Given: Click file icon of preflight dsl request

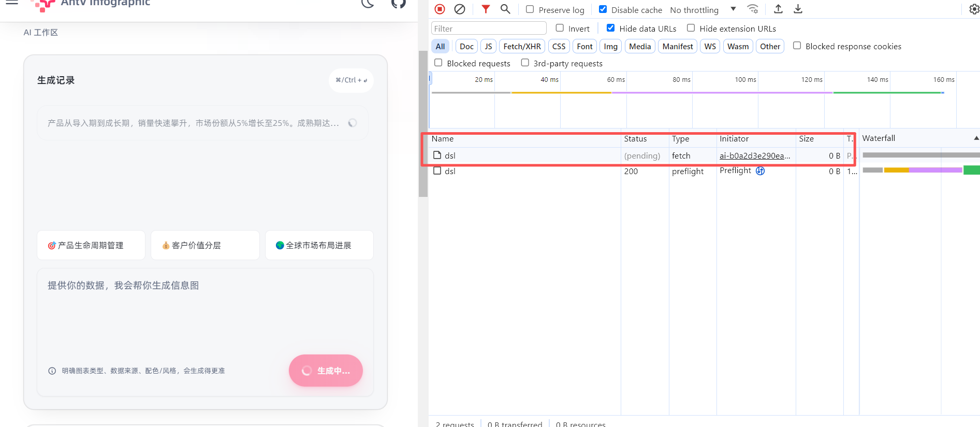Looking at the screenshot, I should point(437,170).
